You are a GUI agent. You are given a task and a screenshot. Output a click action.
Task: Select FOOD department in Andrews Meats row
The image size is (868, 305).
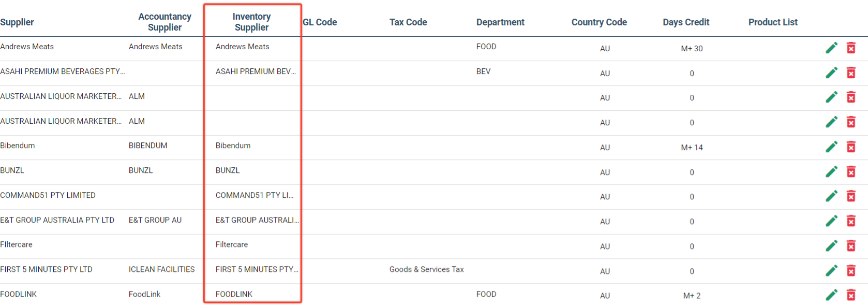[486, 47]
